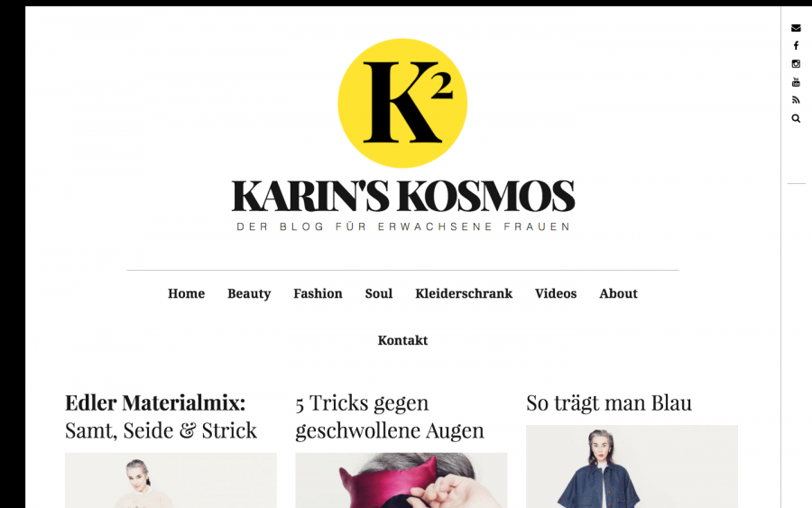Image resolution: width=812 pixels, height=508 pixels.
Task: Click the search magnifier icon
Action: [x=796, y=118]
